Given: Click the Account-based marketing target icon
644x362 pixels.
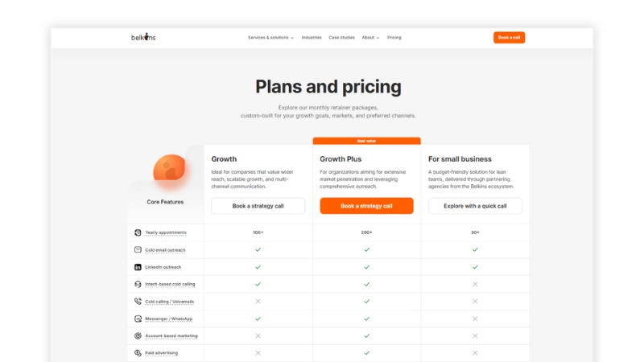Looking at the screenshot, I should (x=138, y=335).
